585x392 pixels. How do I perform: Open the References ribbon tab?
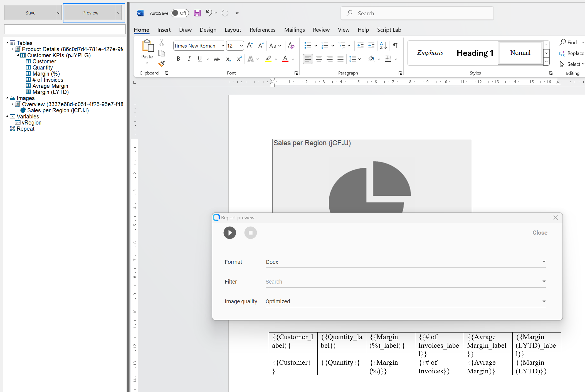point(262,30)
